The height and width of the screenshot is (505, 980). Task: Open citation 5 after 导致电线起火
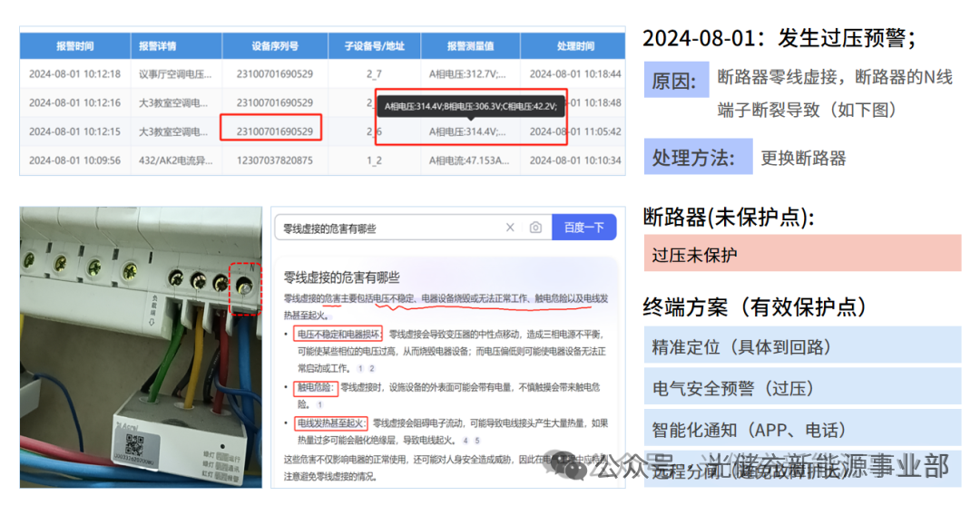tap(477, 440)
